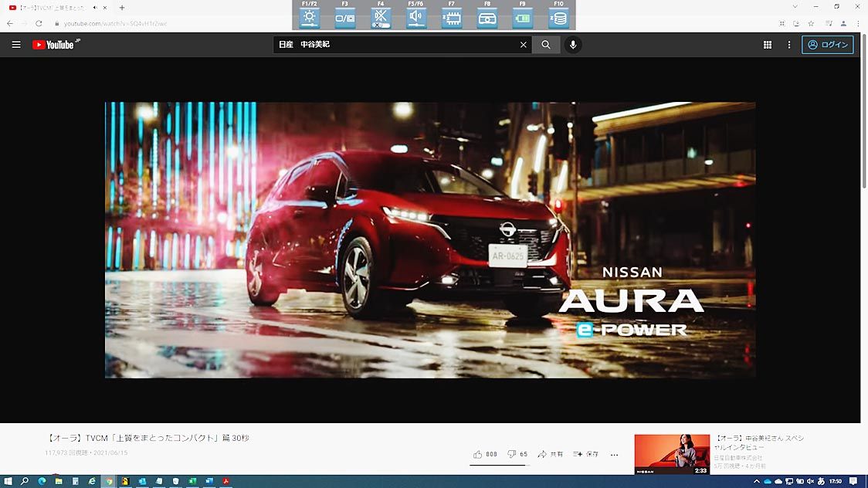
Task: Open YouTube settings three-dot menu
Action: 788,45
